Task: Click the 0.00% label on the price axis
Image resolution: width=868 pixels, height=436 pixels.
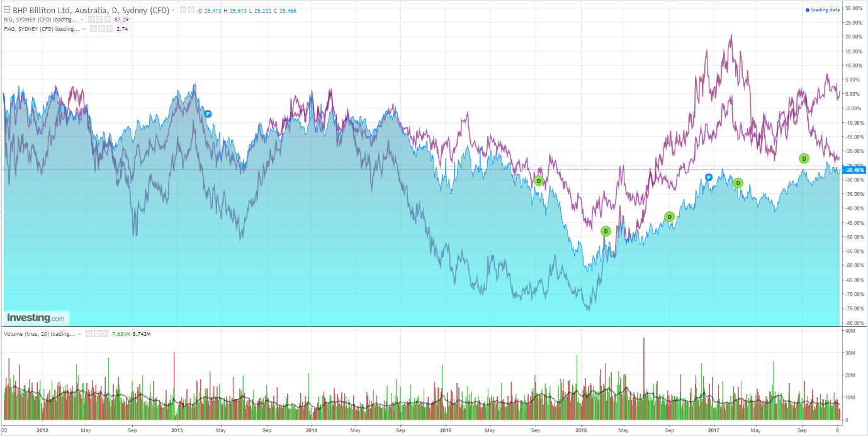Action: click(853, 94)
